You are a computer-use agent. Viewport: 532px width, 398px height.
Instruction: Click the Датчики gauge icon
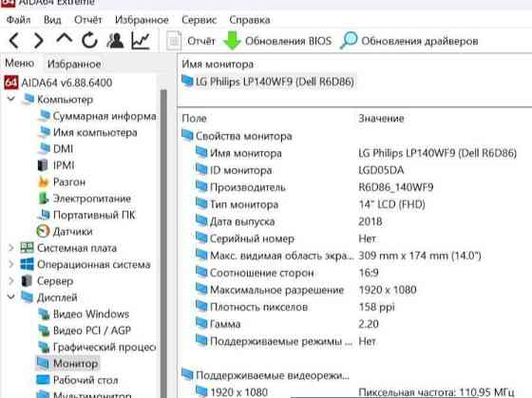[43, 232]
